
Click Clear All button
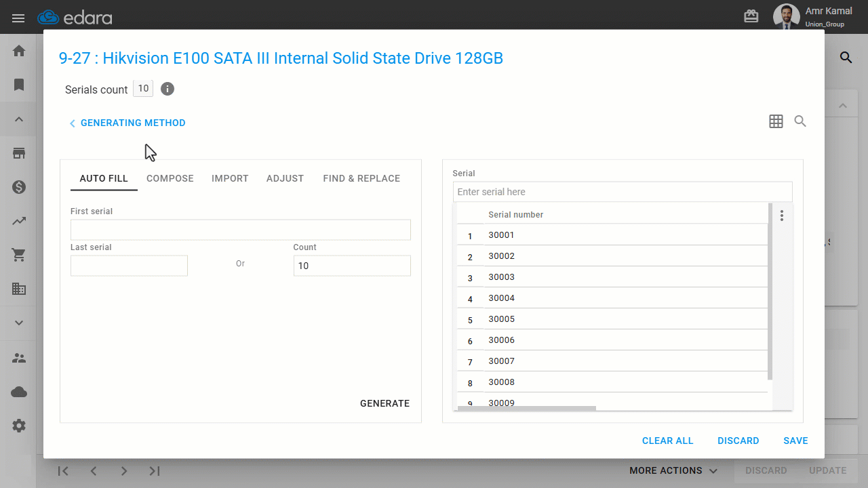point(667,441)
